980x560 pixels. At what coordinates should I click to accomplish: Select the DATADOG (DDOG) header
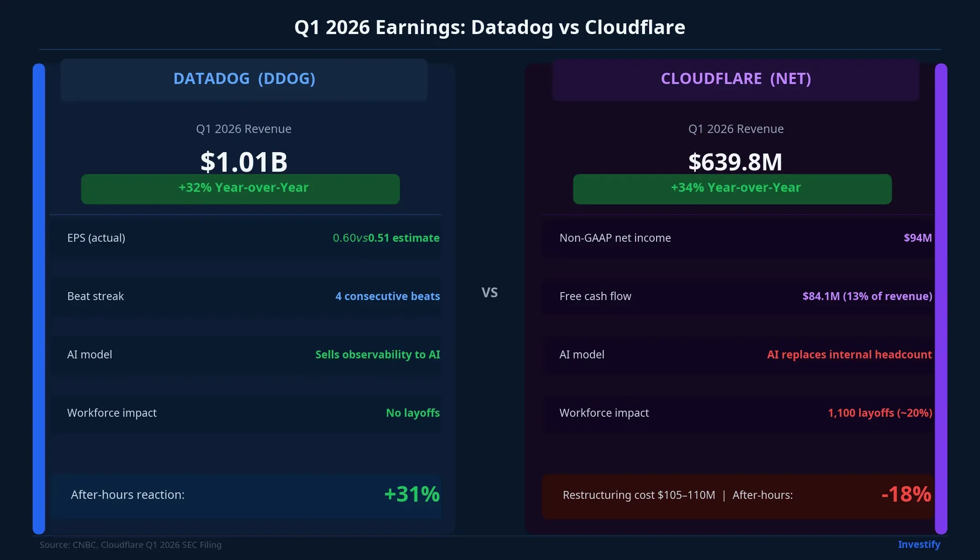[244, 79]
